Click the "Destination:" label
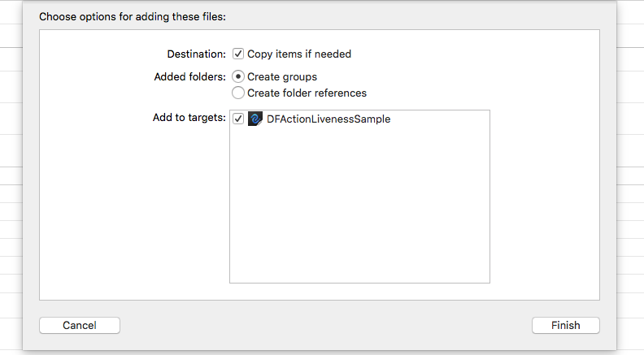Image resolution: width=644 pixels, height=355 pixels. pyautogui.click(x=196, y=54)
